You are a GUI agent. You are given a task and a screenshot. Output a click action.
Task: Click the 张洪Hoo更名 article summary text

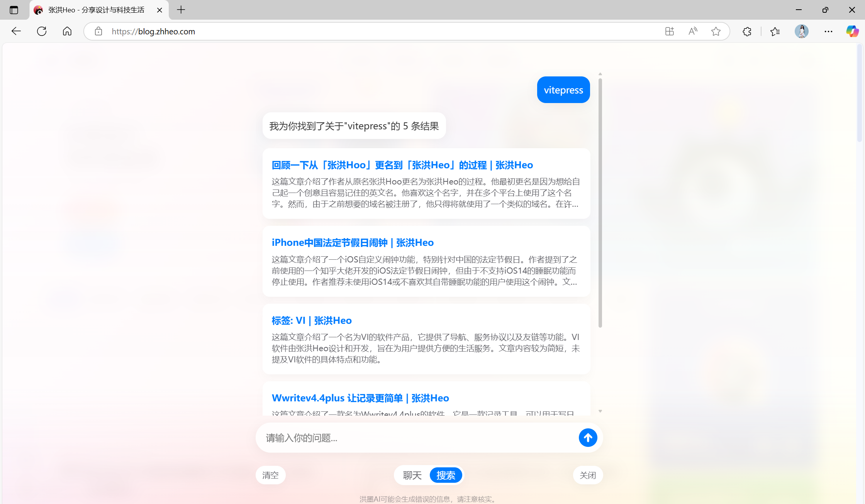426,193
